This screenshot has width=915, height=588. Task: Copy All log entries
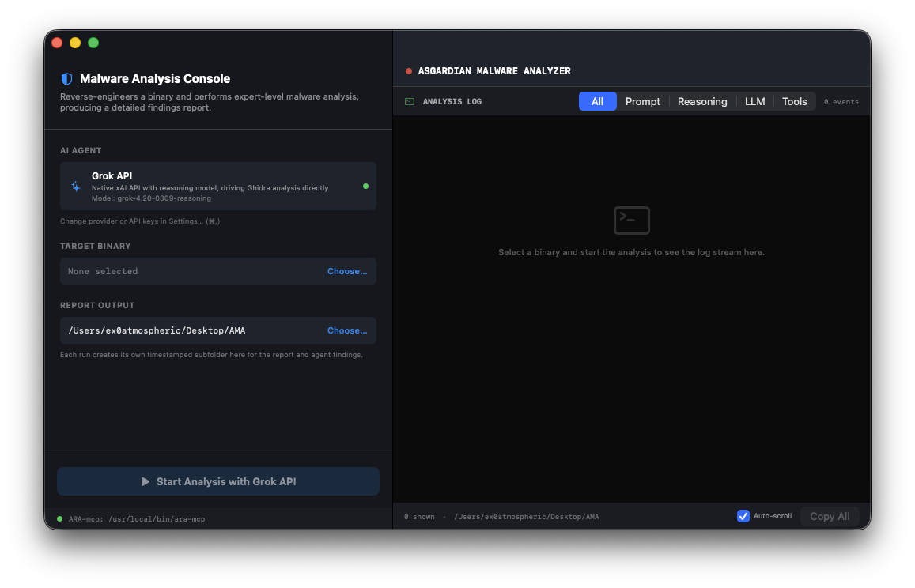(x=830, y=516)
